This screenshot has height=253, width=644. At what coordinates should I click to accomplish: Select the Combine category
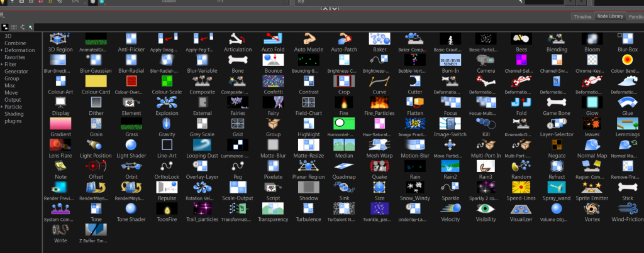click(15, 43)
